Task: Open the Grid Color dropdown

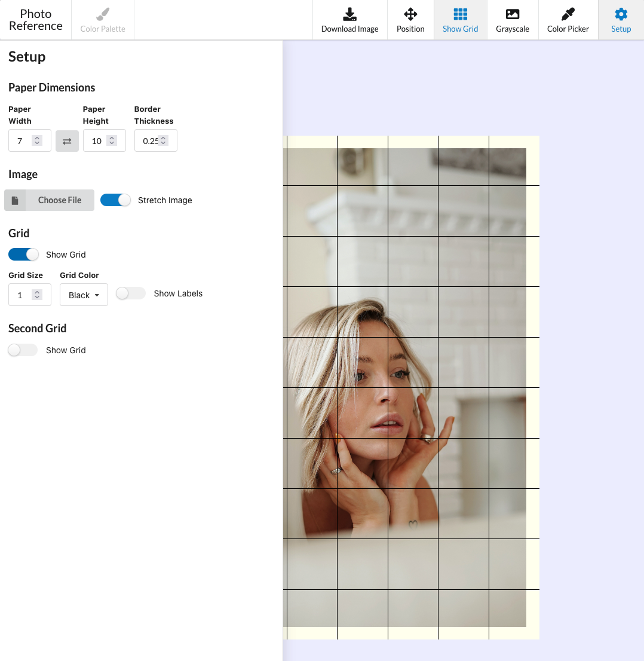Action: [x=84, y=295]
